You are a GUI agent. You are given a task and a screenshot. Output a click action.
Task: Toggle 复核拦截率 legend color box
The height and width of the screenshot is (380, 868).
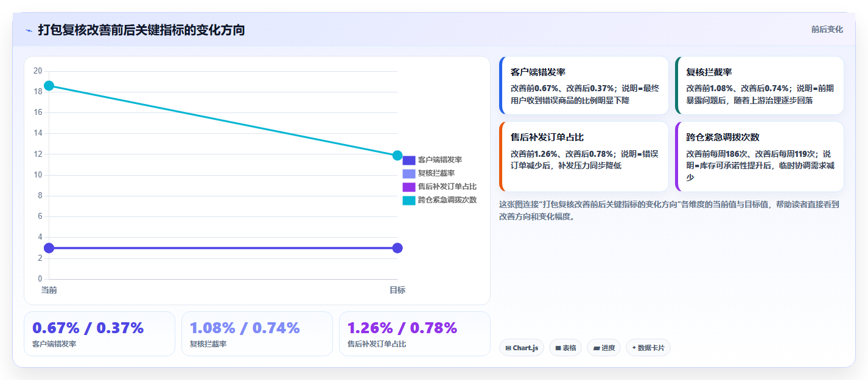click(x=409, y=173)
